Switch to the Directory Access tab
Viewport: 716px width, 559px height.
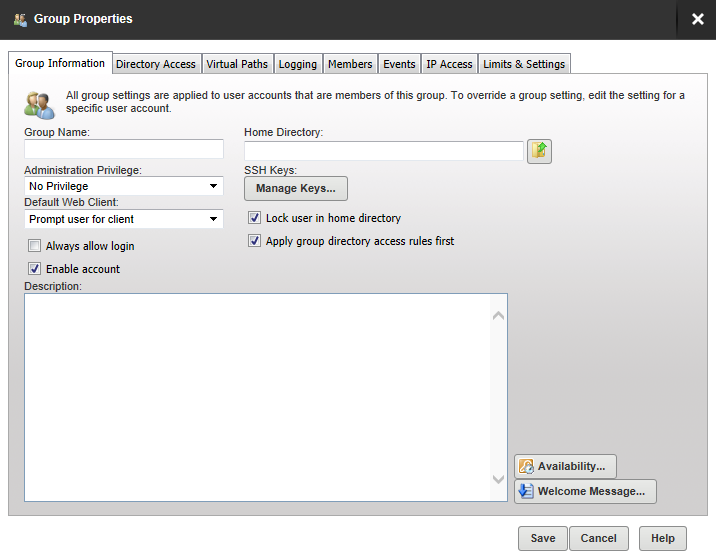tap(156, 64)
